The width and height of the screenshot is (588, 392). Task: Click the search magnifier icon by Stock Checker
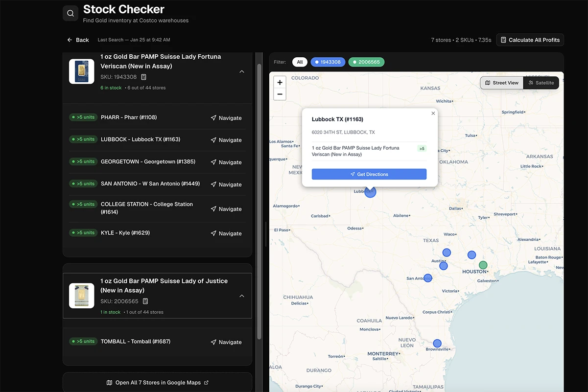71,13
